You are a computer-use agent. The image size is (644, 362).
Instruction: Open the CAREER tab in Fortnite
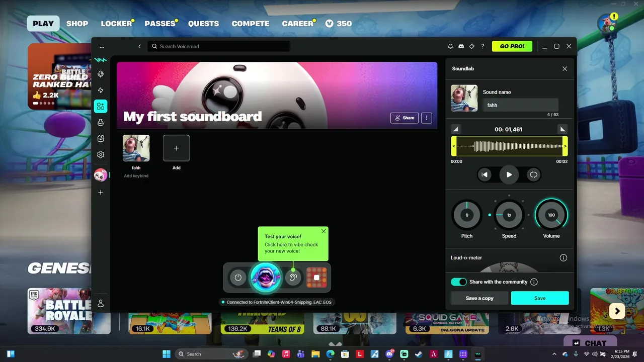coord(298,24)
